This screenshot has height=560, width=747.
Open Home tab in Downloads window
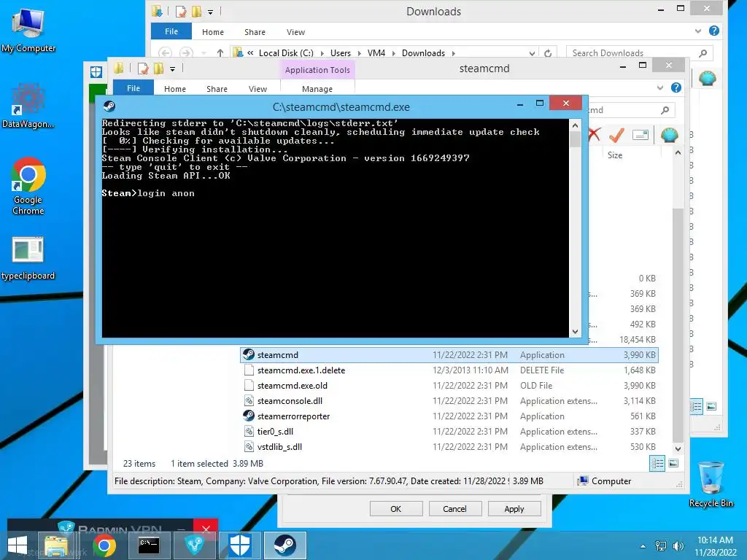pyautogui.click(x=212, y=32)
